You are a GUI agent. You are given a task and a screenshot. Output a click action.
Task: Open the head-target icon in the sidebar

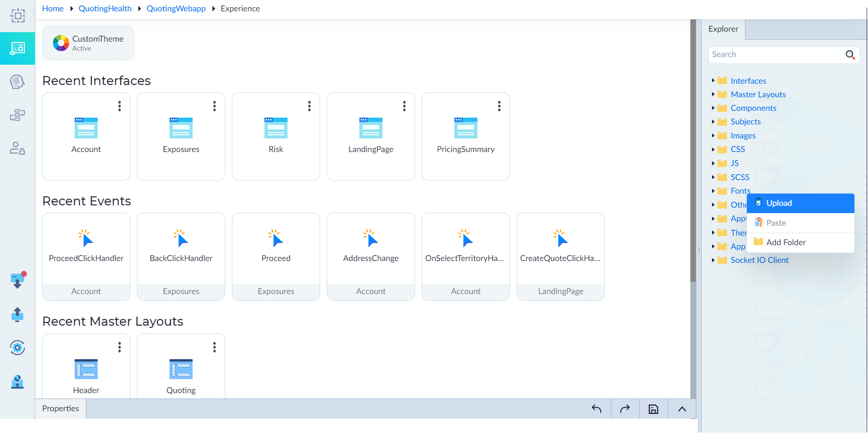(x=17, y=82)
